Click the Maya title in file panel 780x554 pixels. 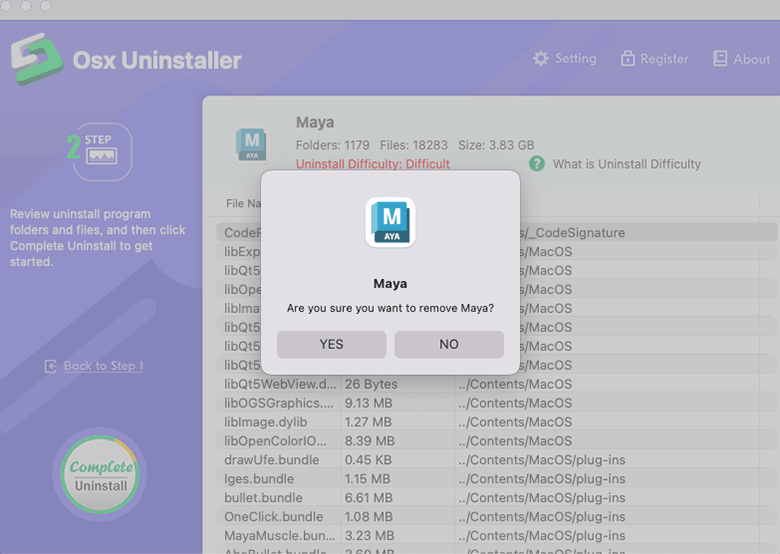click(315, 122)
